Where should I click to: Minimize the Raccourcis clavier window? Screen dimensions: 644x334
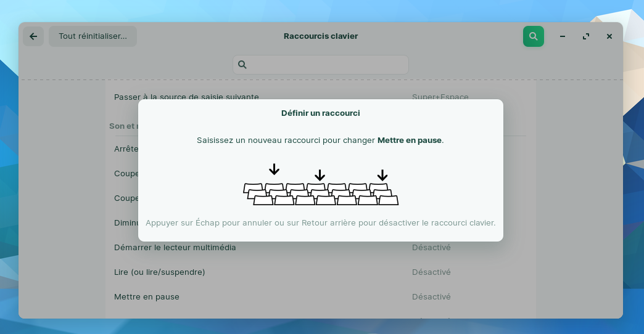pos(563,36)
